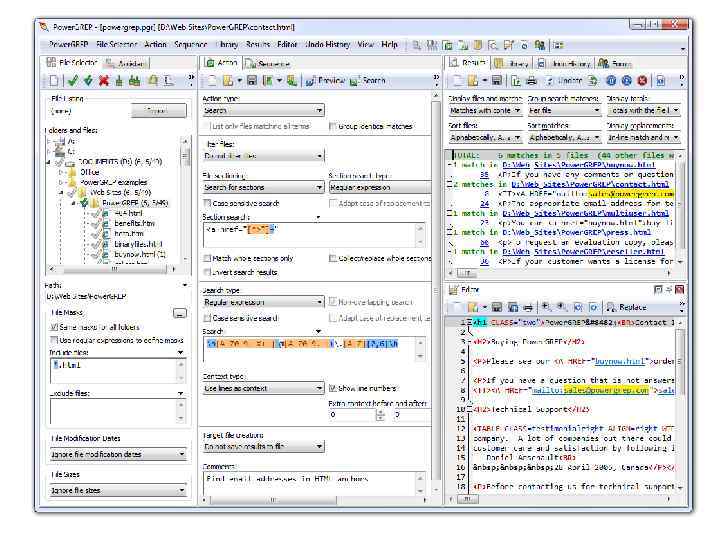The width and height of the screenshot is (720, 540).
Task: Open the File Selector menu
Action: [117, 45]
